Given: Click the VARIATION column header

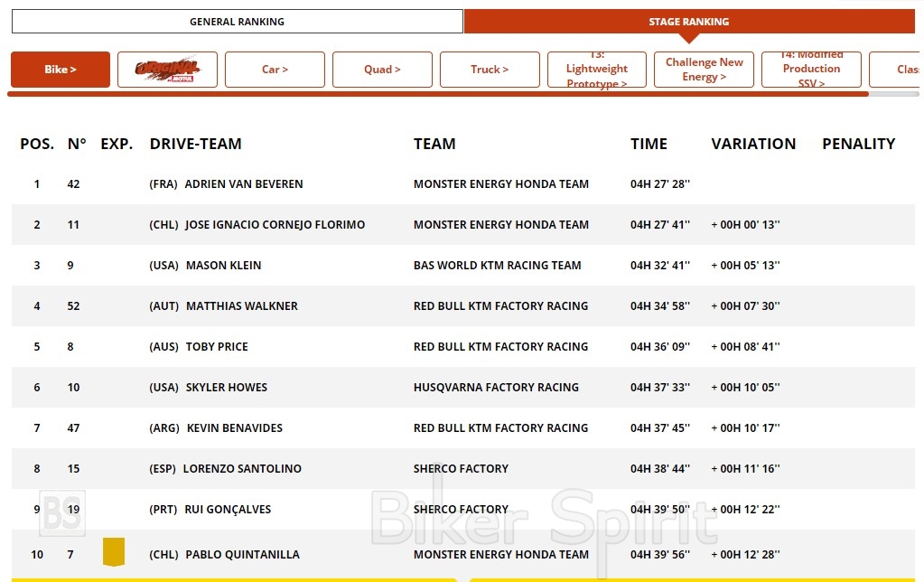Looking at the screenshot, I should click(x=753, y=144).
